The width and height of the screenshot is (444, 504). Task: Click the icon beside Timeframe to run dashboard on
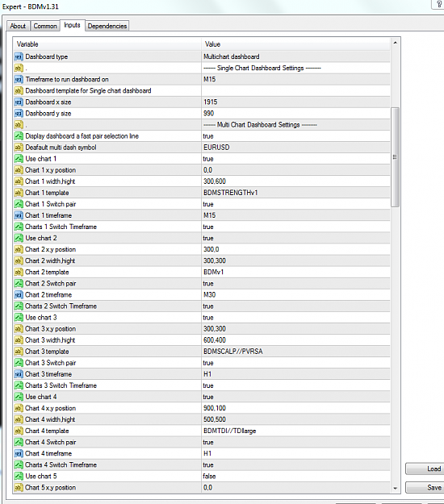coord(19,79)
